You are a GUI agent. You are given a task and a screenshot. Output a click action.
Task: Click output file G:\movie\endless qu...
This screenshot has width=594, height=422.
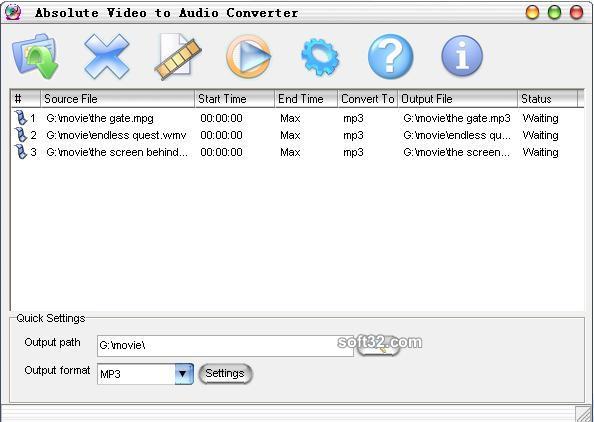[457, 135]
